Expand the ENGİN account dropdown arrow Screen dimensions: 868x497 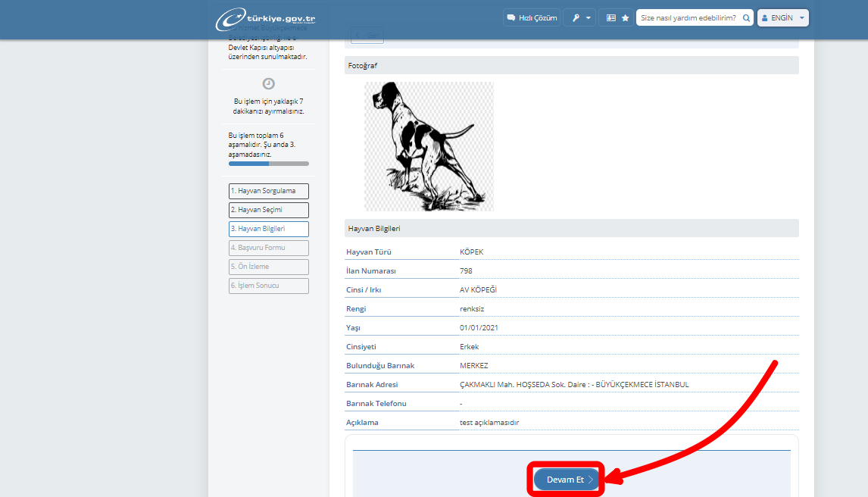pos(801,17)
